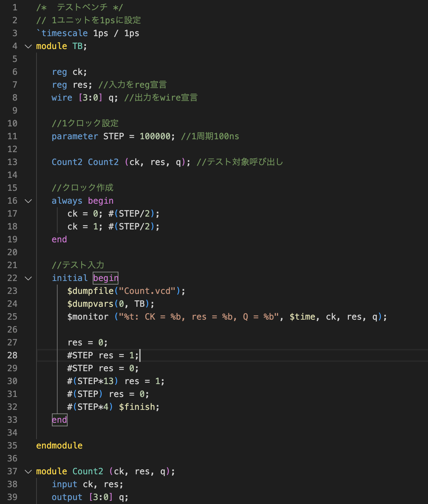The height and width of the screenshot is (504, 428).
Task: Click line number 35 in gutter
Action: (x=12, y=446)
